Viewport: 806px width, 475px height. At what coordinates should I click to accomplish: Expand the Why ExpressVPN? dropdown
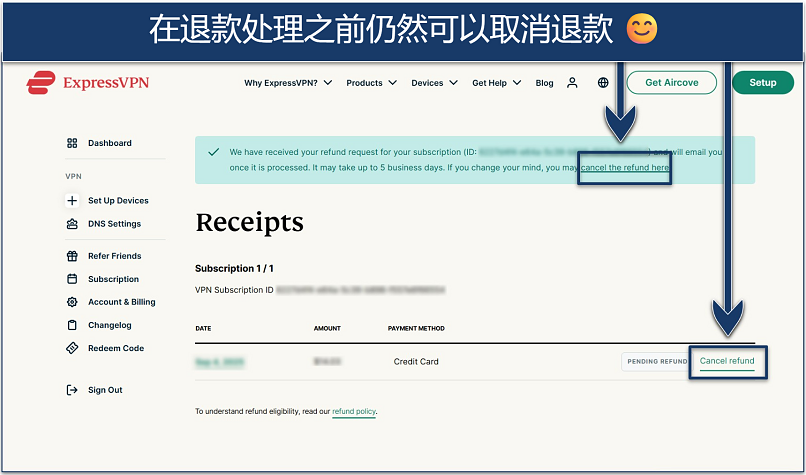[293, 83]
